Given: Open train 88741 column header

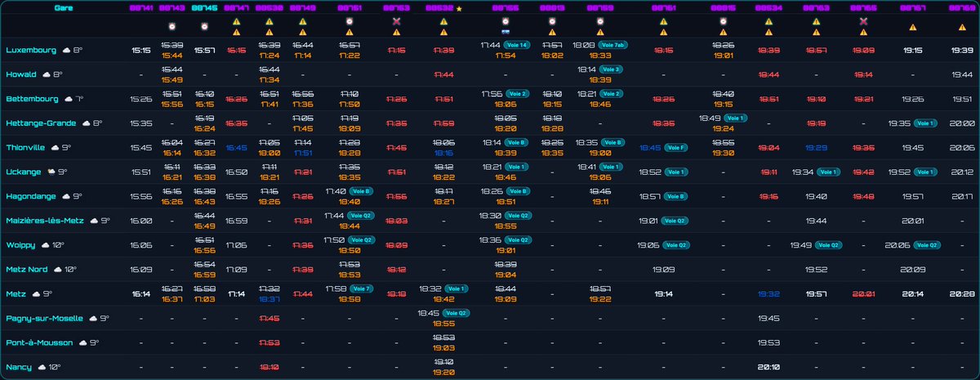Looking at the screenshot, I should click(140, 8).
